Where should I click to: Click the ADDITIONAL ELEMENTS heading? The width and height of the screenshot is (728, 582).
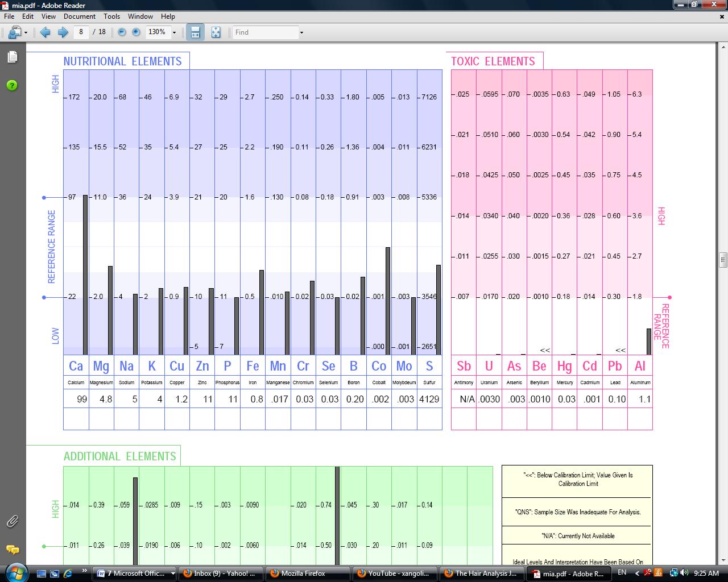(120, 456)
